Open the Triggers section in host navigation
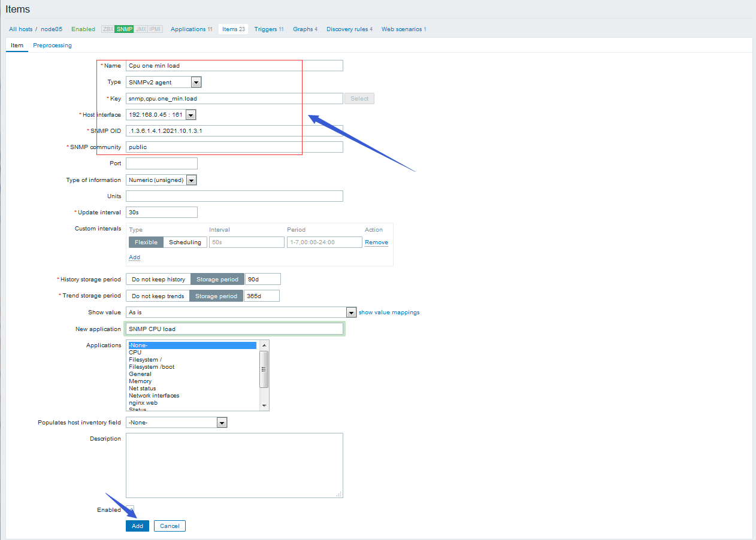Screen dimensions: 756x540 tap(265, 29)
